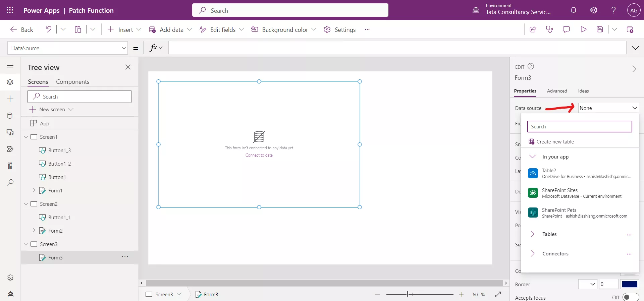This screenshot has height=301, width=644.
Task: Expand Form1 node in tree view
Action: 34,190
